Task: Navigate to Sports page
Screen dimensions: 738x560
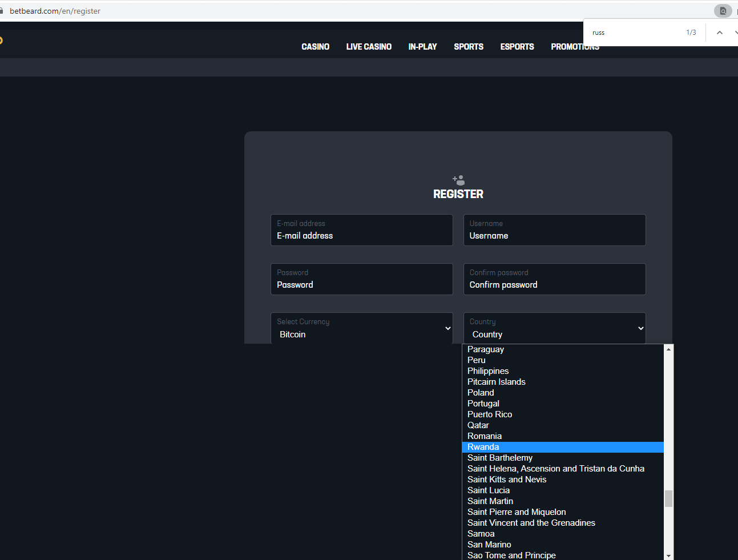Action: click(469, 47)
